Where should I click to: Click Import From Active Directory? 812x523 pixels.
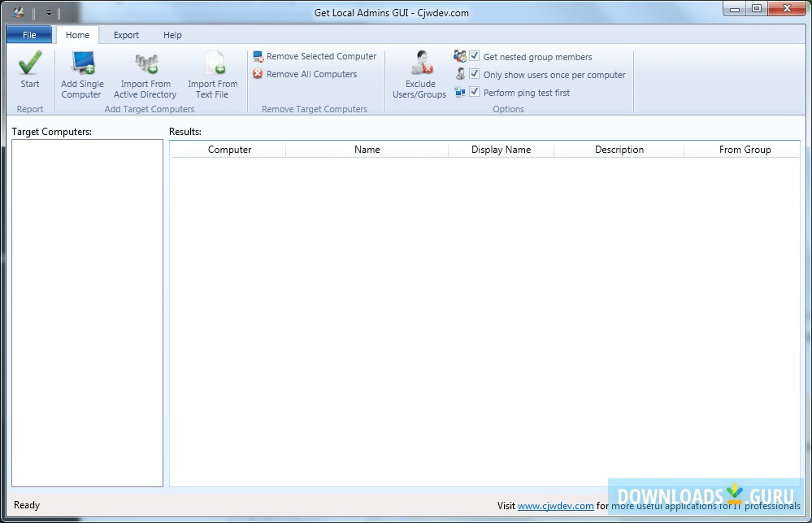[145, 63]
